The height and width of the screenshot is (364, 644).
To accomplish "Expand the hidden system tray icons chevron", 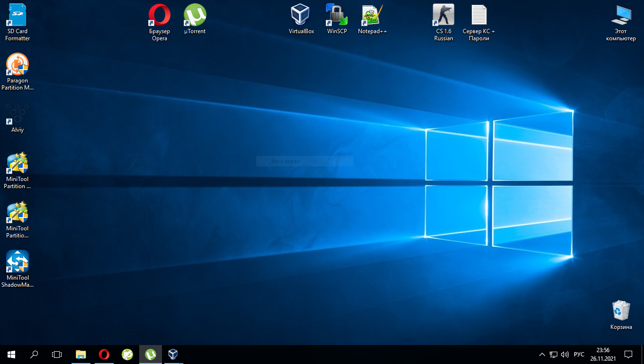I will pos(542,355).
